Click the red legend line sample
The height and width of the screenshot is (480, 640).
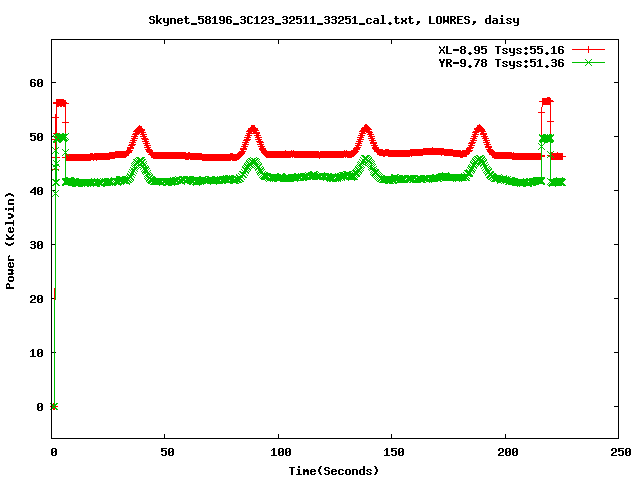click(x=588, y=50)
